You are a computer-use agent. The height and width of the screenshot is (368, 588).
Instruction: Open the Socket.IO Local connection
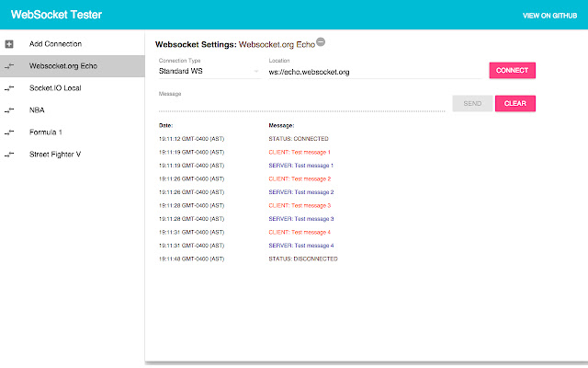pos(73,88)
